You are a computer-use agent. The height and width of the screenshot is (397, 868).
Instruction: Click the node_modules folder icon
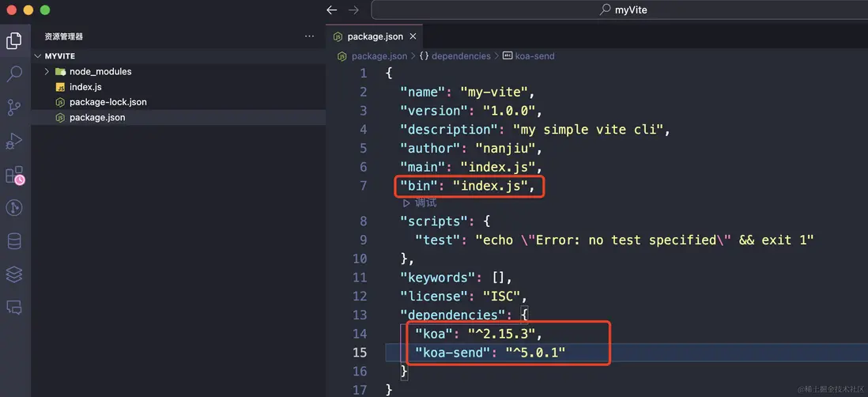pos(60,71)
